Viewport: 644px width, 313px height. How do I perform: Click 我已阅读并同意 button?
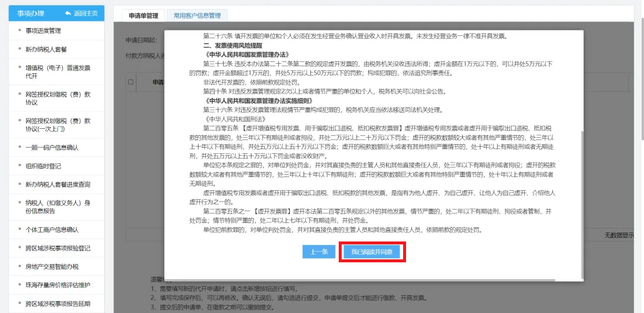pyautogui.click(x=371, y=252)
